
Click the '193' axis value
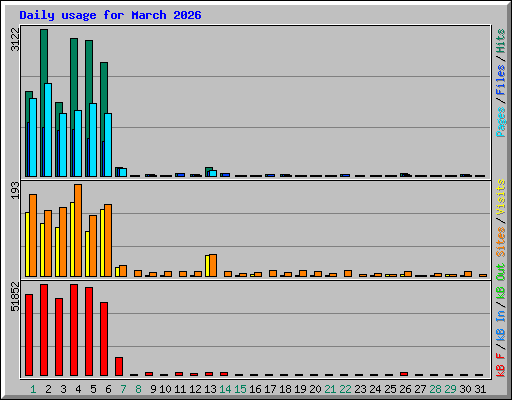[15, 190]
